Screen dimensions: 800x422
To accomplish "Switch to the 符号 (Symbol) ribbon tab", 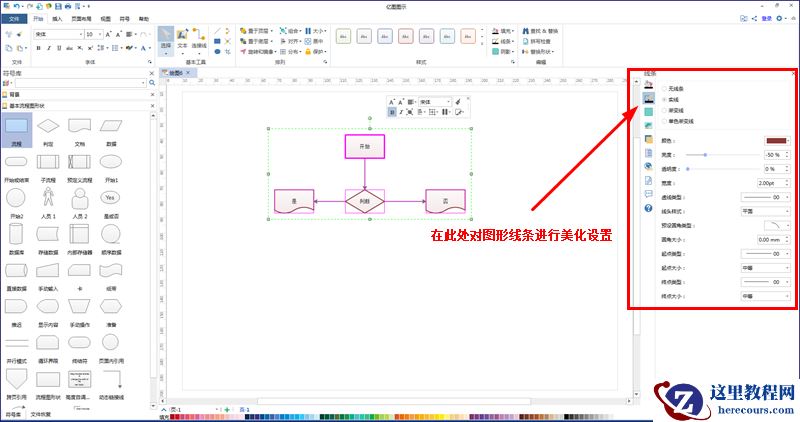I will [x=124, y=19].
